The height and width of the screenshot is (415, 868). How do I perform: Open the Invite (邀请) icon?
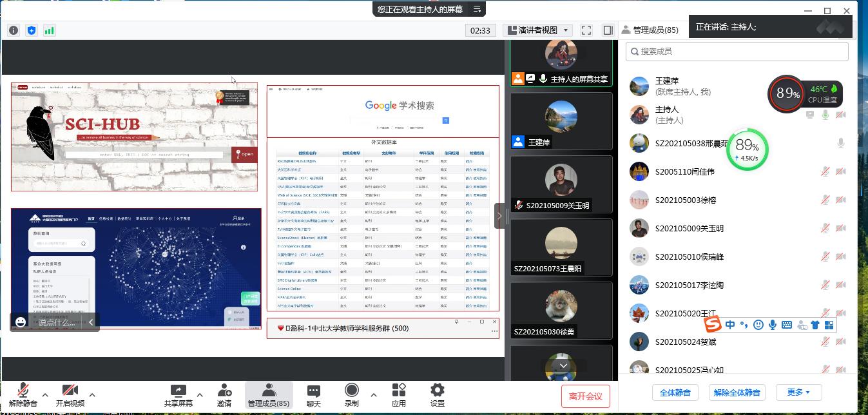(224, 395)
